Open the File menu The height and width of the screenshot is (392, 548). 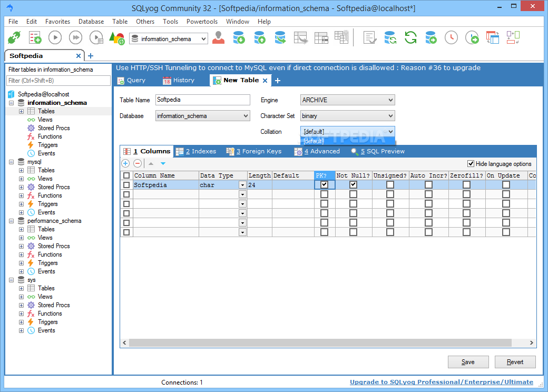click(13, 21)
